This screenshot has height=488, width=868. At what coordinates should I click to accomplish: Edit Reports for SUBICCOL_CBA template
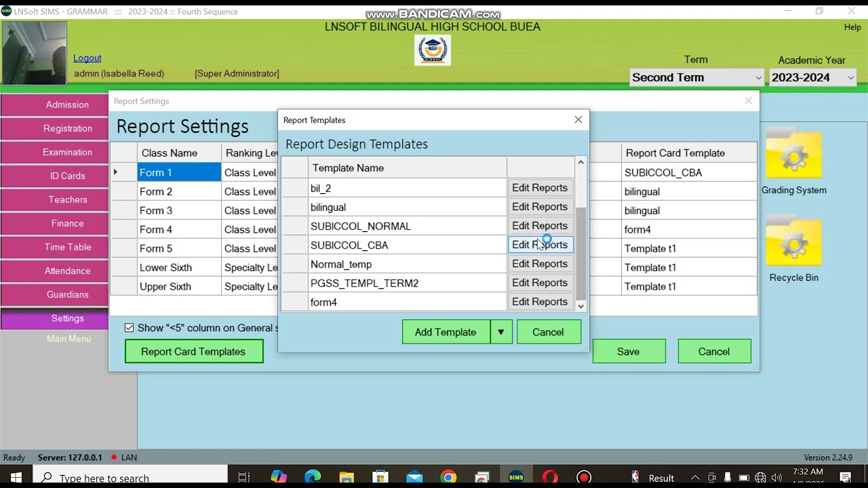tap(540, 245)
